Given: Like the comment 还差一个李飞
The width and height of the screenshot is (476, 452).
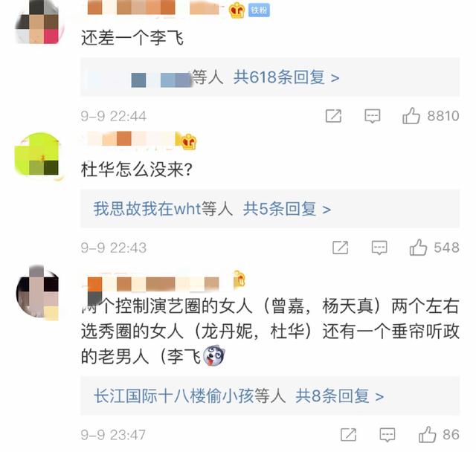Looking at the screenshot, I should coord(411,116).
